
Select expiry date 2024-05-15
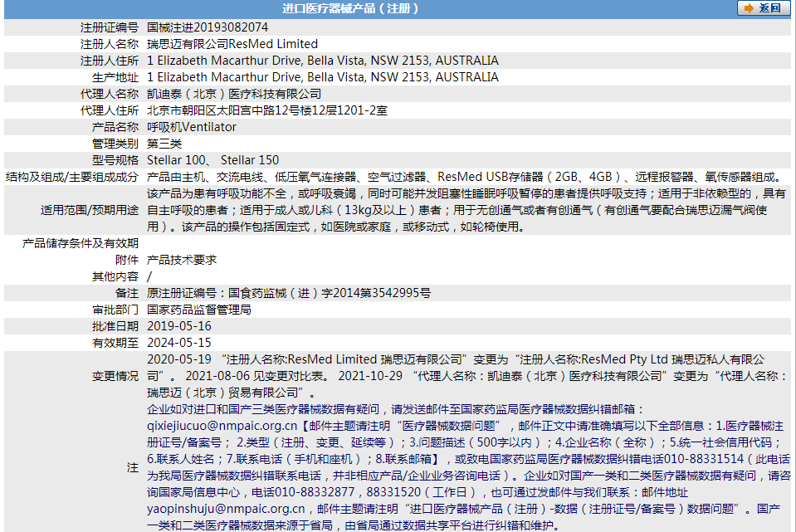pyautogui.click(x=178, y=343)
